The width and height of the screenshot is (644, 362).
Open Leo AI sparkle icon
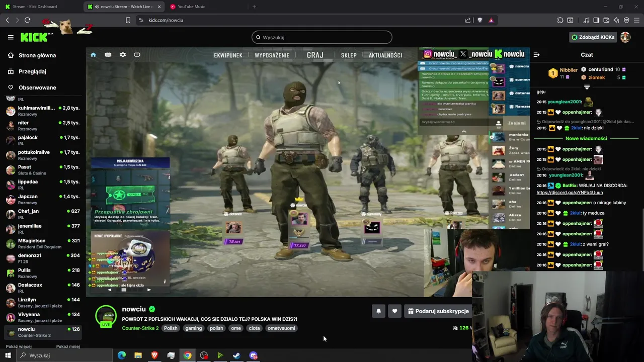pyautogui.click(x=616, y=20)
